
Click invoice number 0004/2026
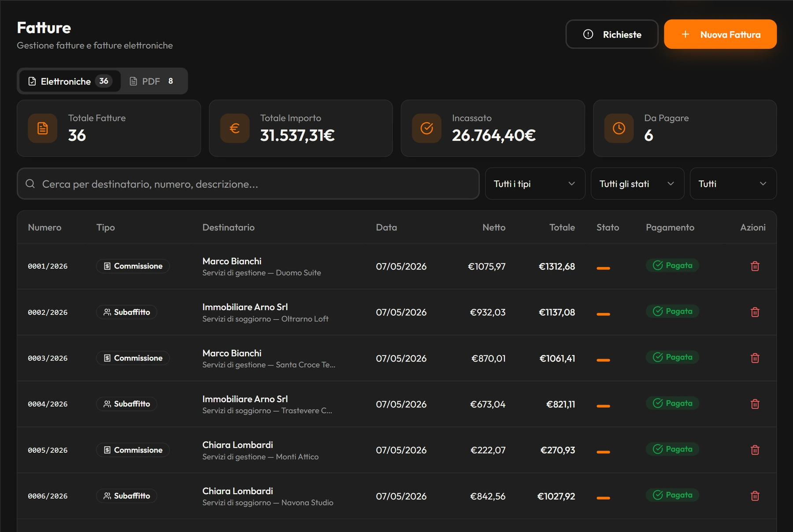click(48, 404)
